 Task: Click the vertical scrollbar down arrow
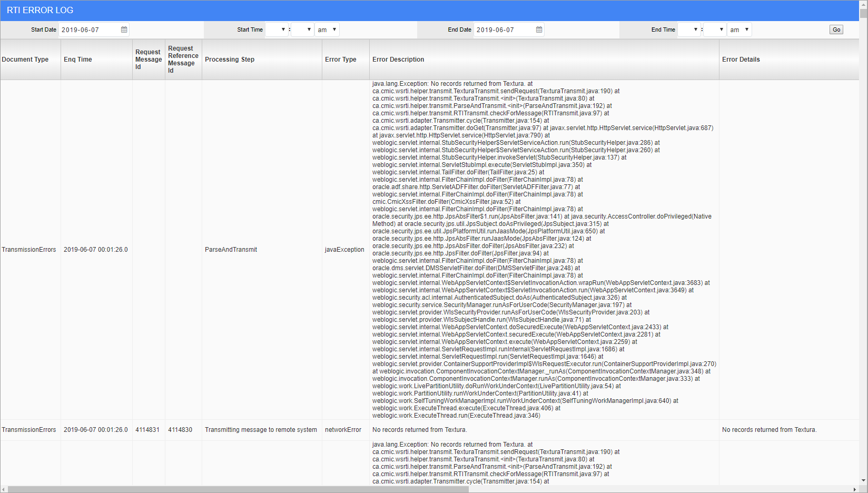point(863,480)
